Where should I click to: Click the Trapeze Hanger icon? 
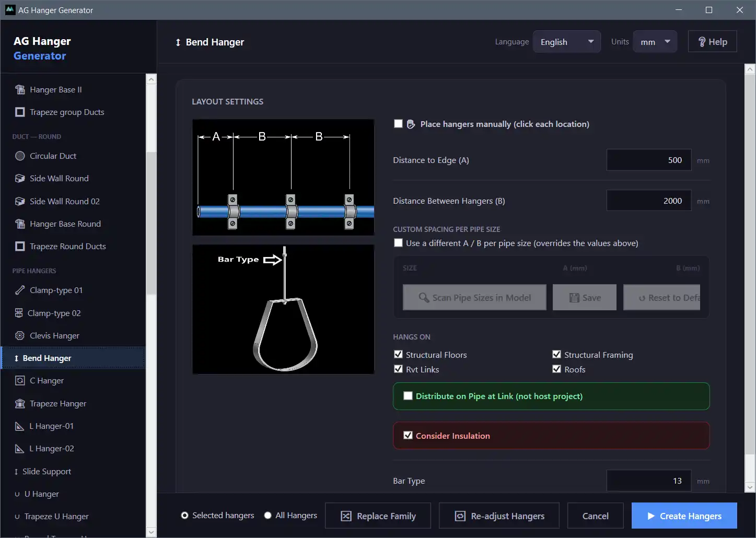point(20,404)
